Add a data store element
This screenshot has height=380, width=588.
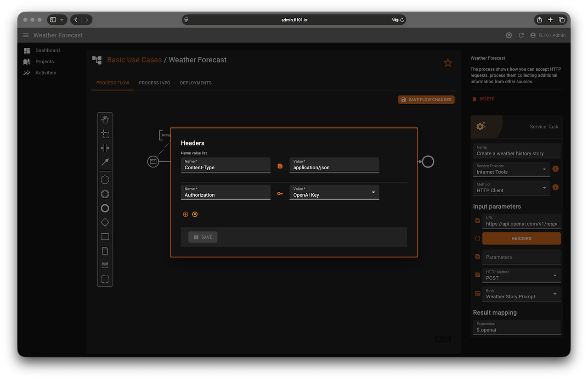click(x=105, y=265)
